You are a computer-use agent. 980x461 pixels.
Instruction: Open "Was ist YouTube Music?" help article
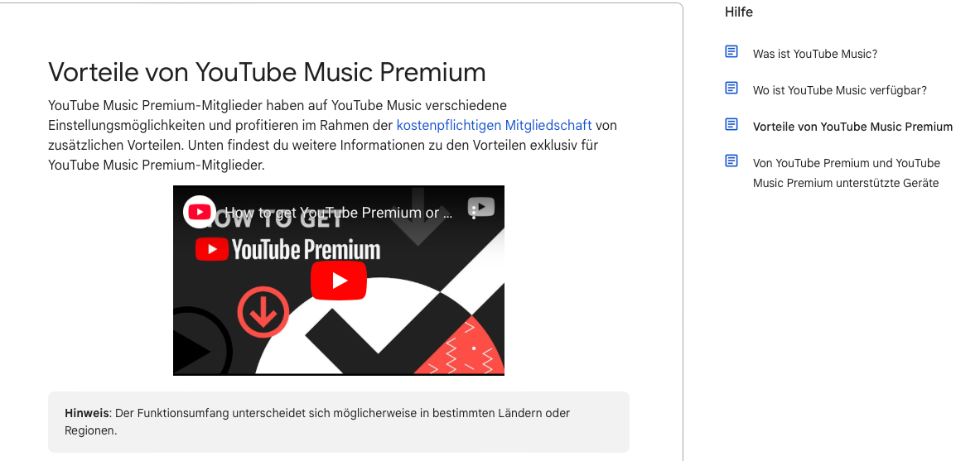click(x=815, y=55)
